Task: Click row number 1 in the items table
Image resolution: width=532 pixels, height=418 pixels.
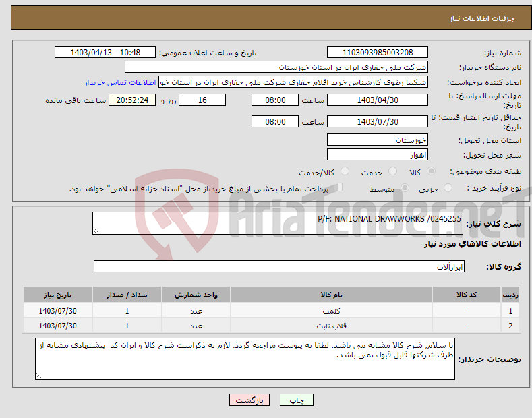Action: (510, 311)
